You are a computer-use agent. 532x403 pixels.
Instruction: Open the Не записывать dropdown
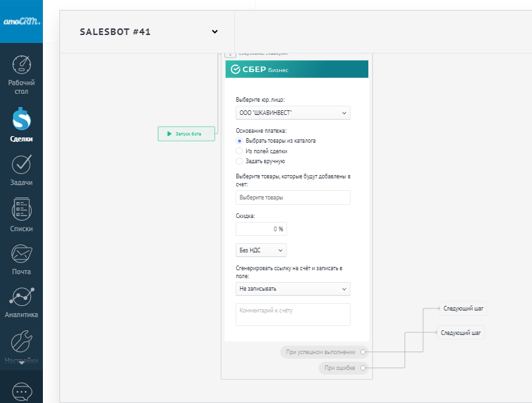pyautogui.click(x=293, y=289)
